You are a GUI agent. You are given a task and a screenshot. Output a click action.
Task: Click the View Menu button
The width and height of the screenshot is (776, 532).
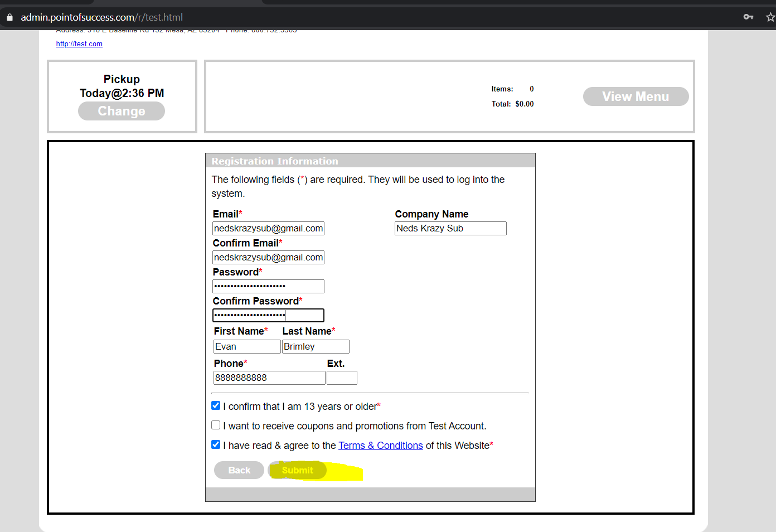(x=636, y=96)
